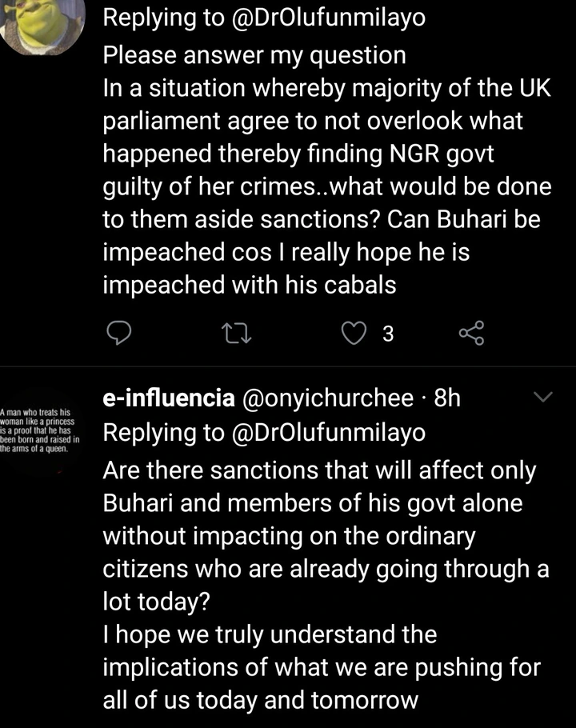576x728 pixels.
Task: Expand the chevron menu on e-influencia's tweet
Action: 543,397
